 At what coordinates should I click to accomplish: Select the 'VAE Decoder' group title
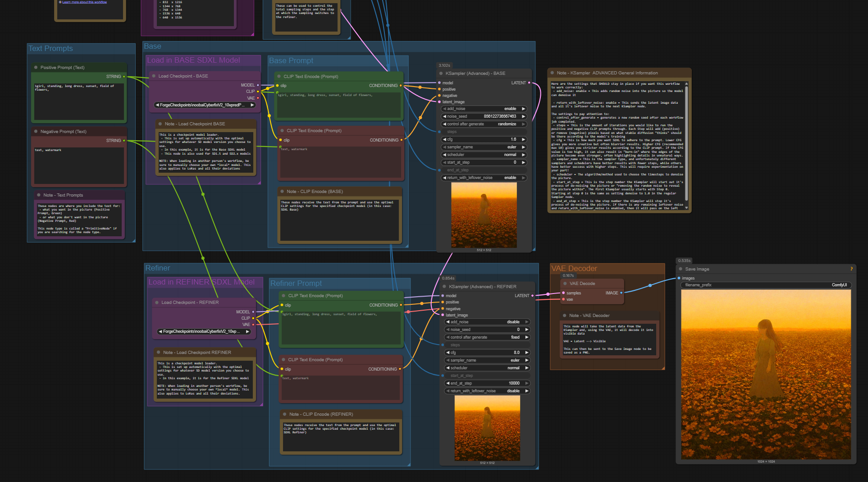click(574, 268)
